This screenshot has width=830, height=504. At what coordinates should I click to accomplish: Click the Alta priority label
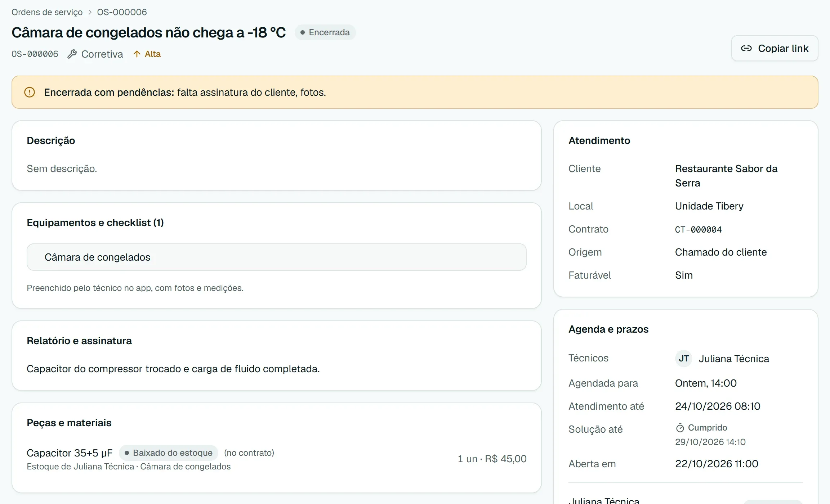point(153,54)
